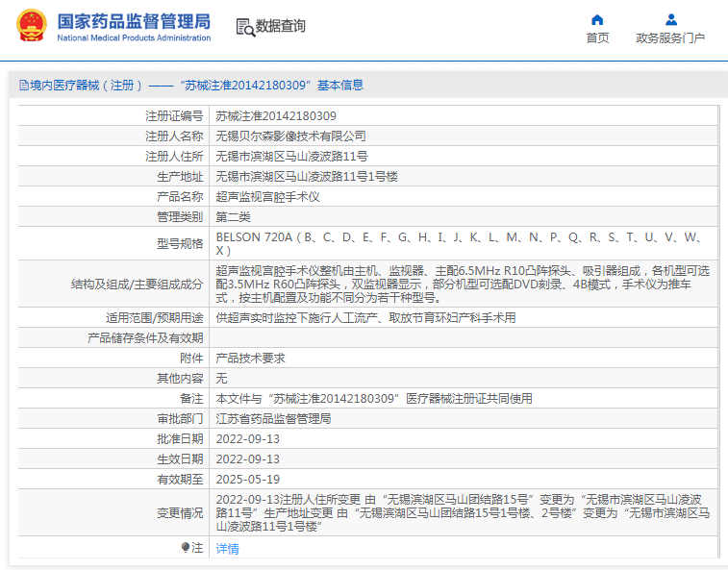Click the data query magnifier icon
Viewport: 728px width, 570px height.
coord(245,27)
